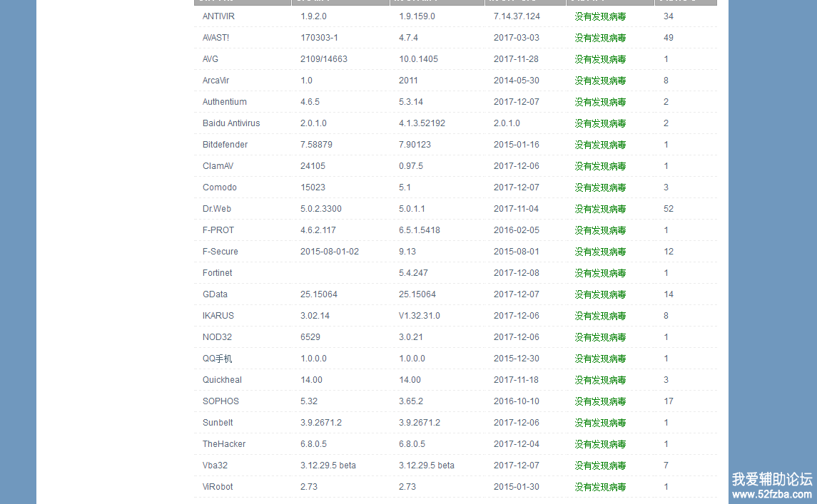Click the ANTIVIR engine name
This screenshot has height=504, width=817.
click(x=219, y=16)
